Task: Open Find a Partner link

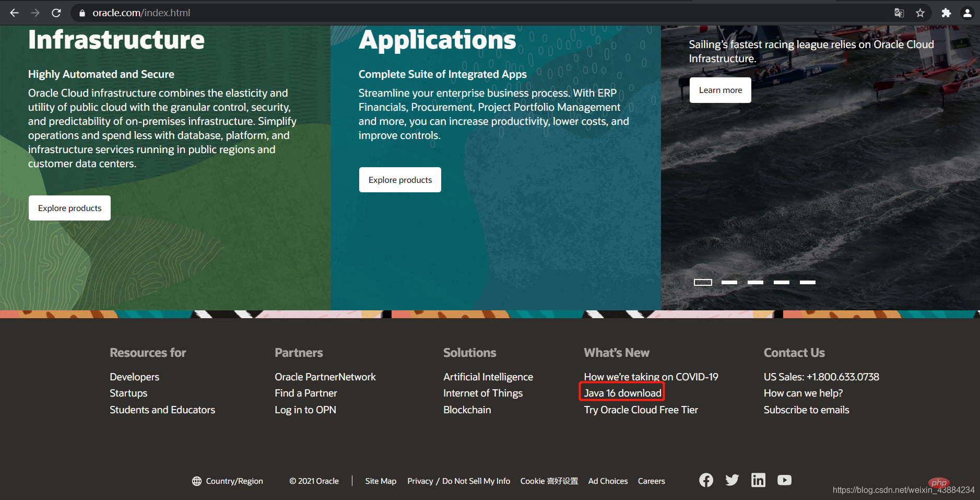Action: [x=306, y=393]
